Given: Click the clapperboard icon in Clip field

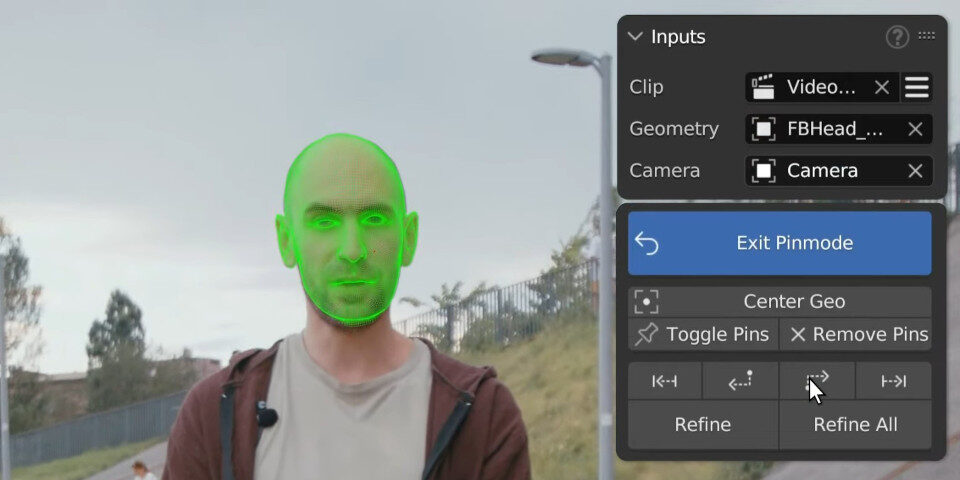Looking at the screenshot, I should (x=763, y=87).
